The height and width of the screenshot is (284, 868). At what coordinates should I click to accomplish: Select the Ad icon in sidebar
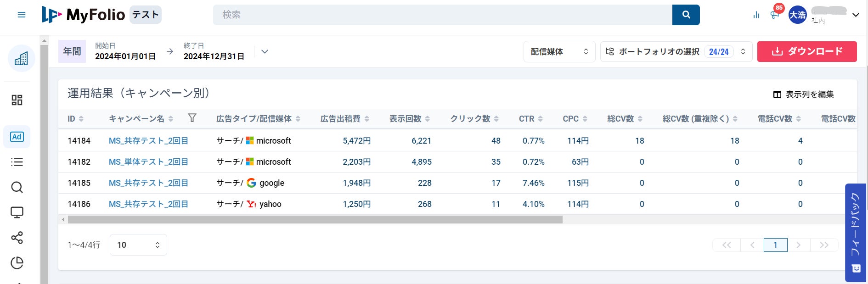coord(17,137)
